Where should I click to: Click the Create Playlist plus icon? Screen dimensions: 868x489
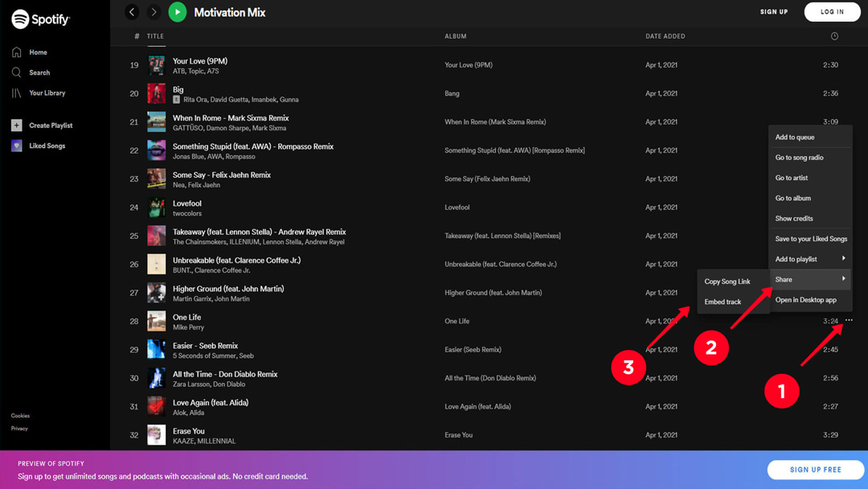[x=17, y=125]
